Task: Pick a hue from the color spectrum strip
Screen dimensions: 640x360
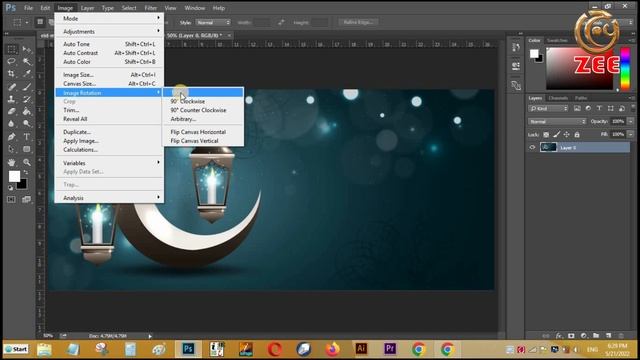Action: point(625,68)
